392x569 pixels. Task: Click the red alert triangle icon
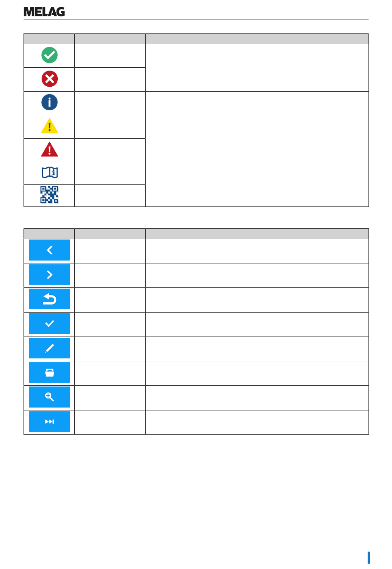pos(50,149)
